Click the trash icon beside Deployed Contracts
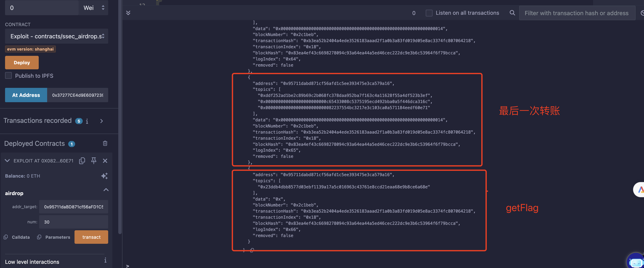 [x=105, y=143]
